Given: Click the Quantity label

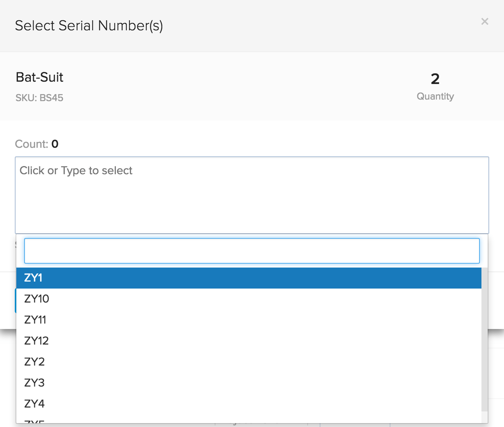Looking at the screenshot, I should pyautogui.click(x=435, y=96).
